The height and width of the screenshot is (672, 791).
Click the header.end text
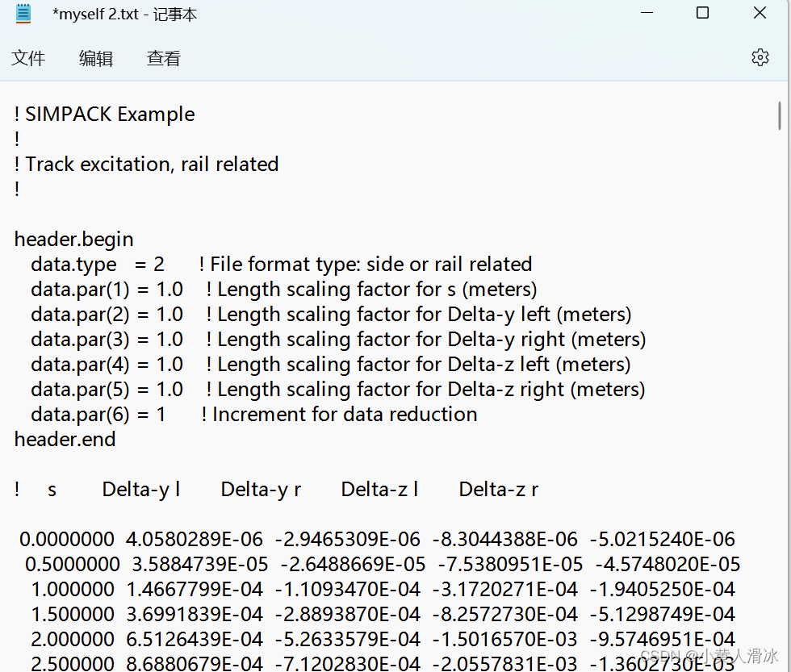pos(65,440)
